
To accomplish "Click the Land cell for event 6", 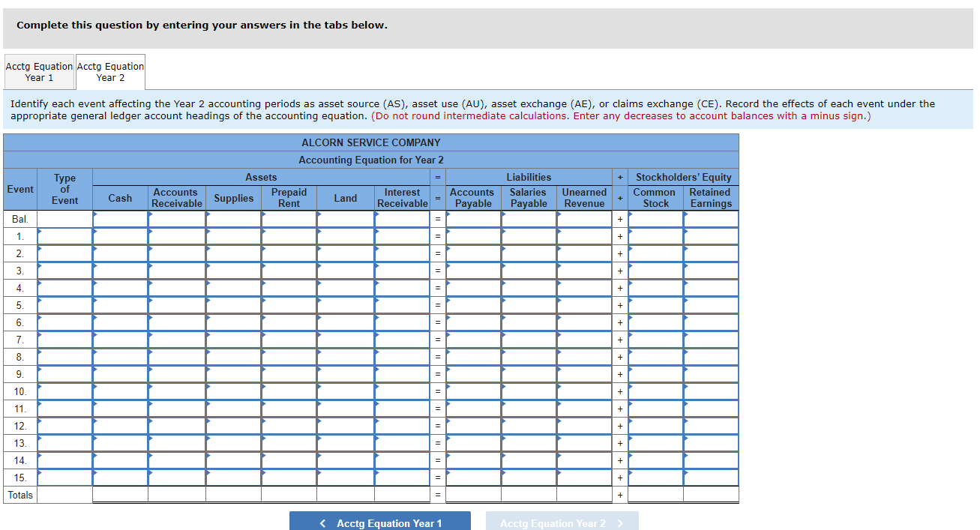I will (x=346, y=322).
